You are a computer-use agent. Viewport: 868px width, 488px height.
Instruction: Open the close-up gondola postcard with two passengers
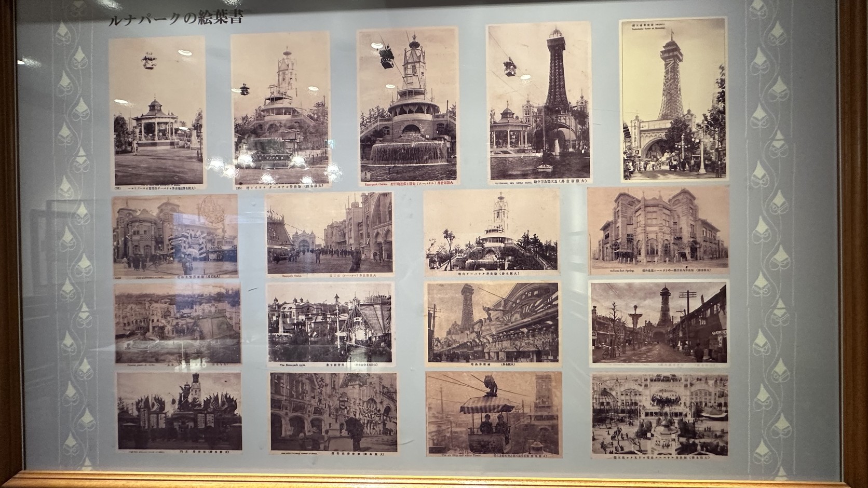point(494,414)
